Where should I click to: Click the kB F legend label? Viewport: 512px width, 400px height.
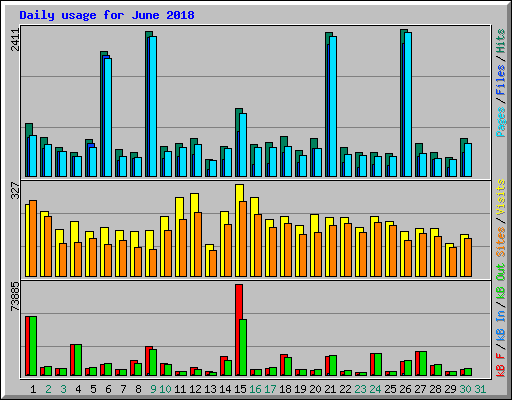click(501, 365)
